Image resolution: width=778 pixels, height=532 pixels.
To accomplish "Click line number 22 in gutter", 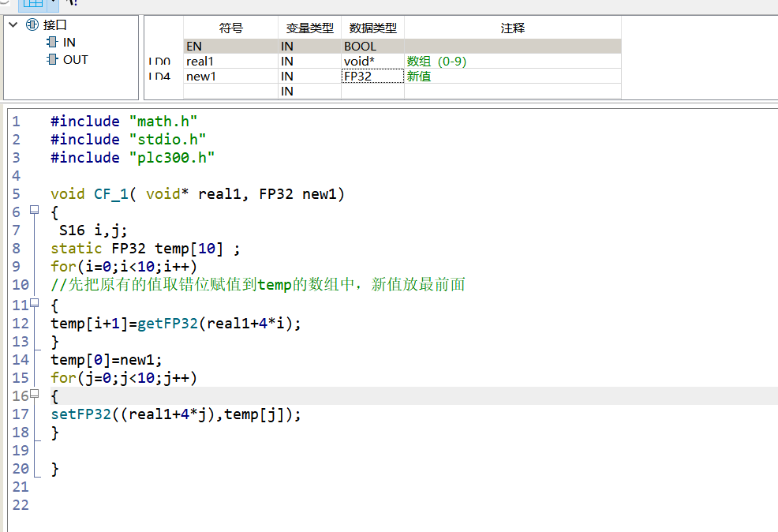I will (x=21, y=505).
